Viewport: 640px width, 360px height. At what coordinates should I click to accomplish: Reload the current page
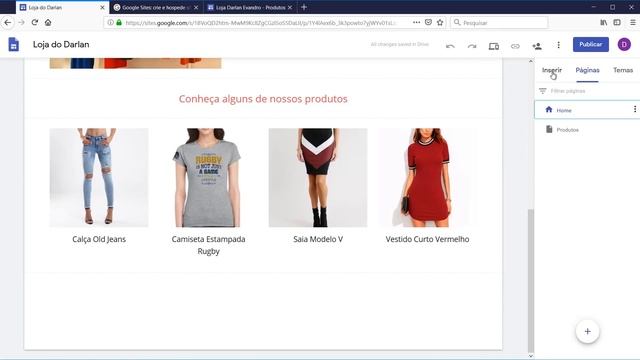35,22
